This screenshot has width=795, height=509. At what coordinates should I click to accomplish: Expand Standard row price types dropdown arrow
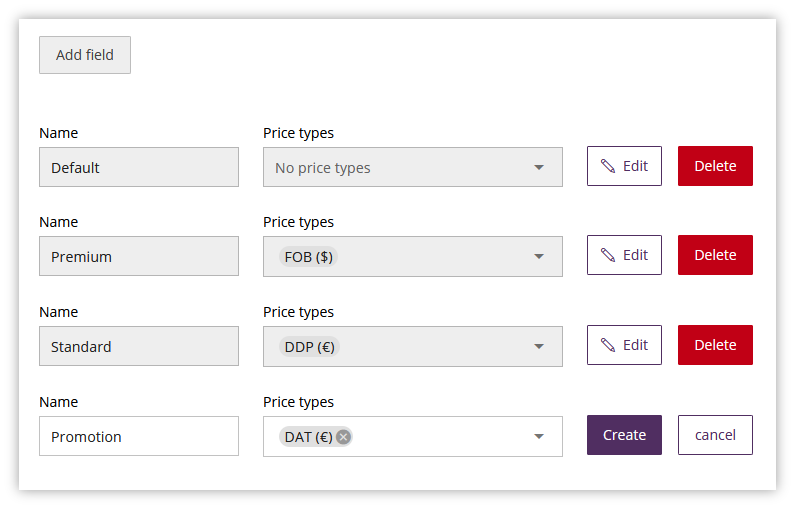pyautogui.click(x=539, y=346)
